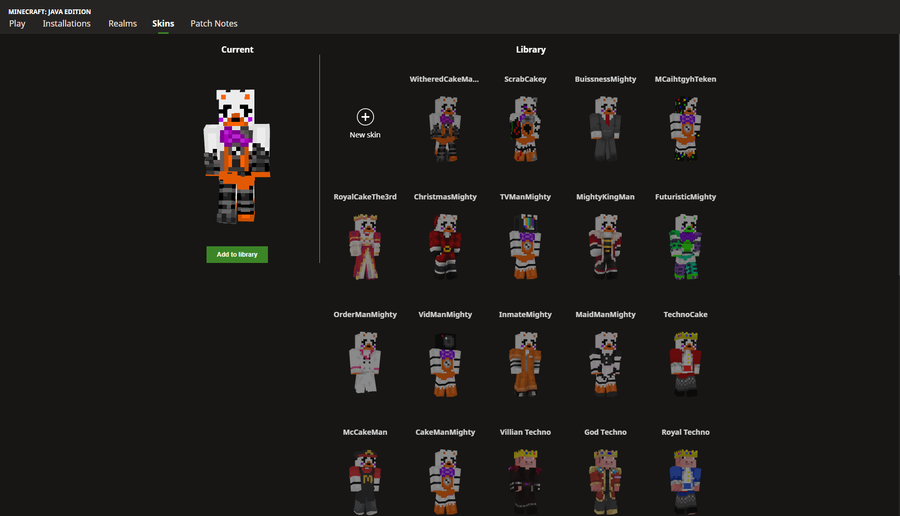Select the Skins tab
Viewport: 900px width, 516px height.
pos(163,24)
